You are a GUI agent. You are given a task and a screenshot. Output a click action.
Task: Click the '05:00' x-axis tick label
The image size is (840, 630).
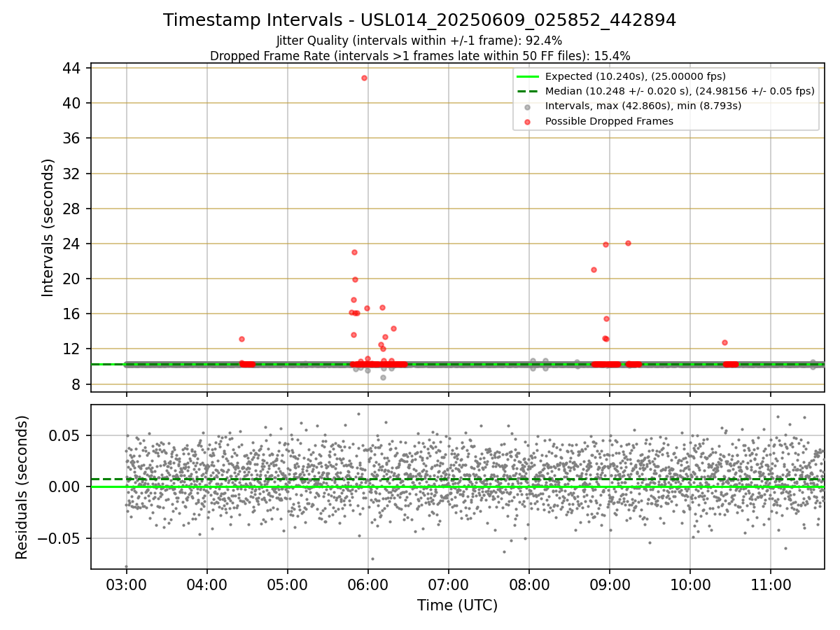point(287,584)
